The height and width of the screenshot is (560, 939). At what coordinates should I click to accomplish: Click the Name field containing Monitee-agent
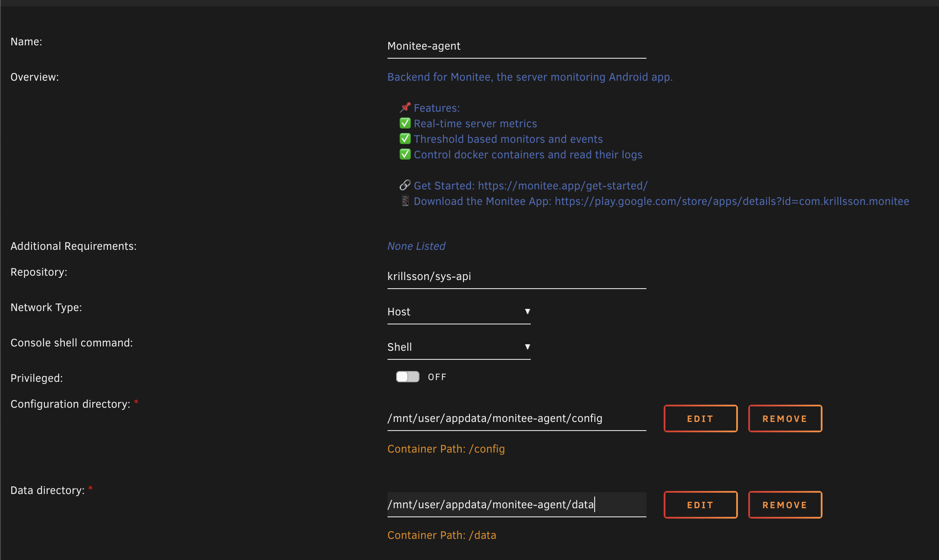[x=517, y=46]
